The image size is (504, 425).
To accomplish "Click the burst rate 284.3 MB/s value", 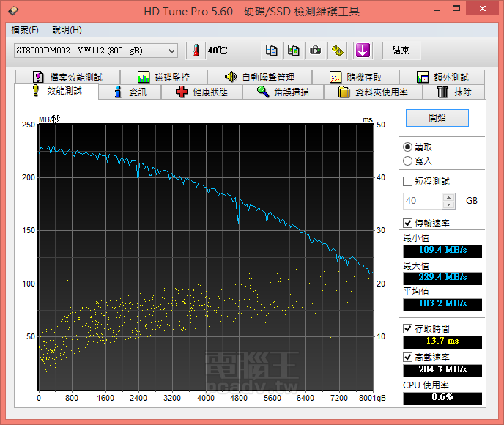I will point(442,369).
